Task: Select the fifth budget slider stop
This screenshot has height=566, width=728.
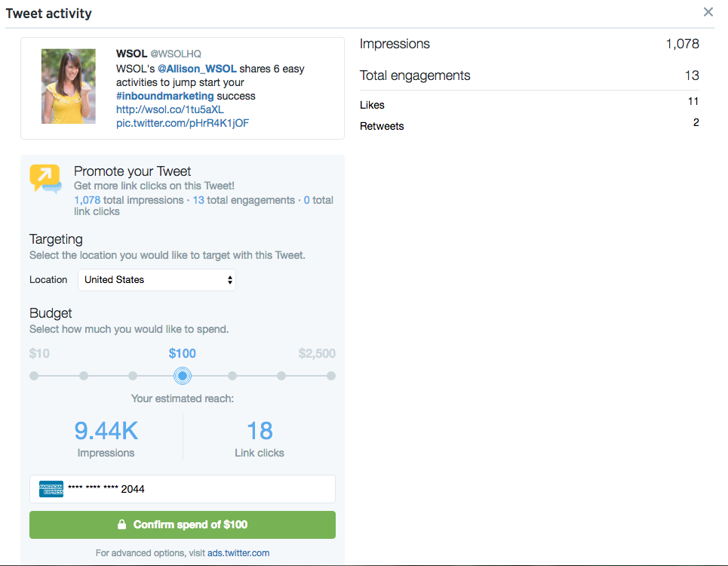Action: pyautogui.click(x=232, y=376)
